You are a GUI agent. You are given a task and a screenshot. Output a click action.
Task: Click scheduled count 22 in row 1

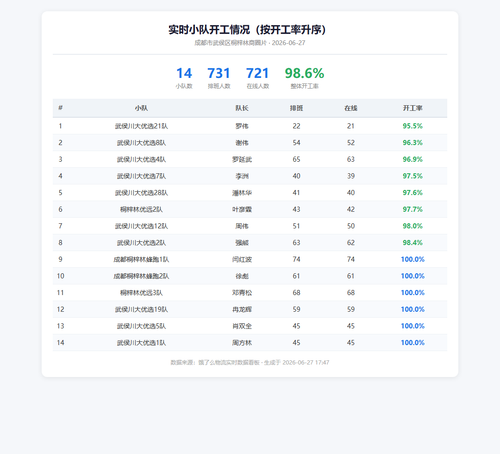296,126
